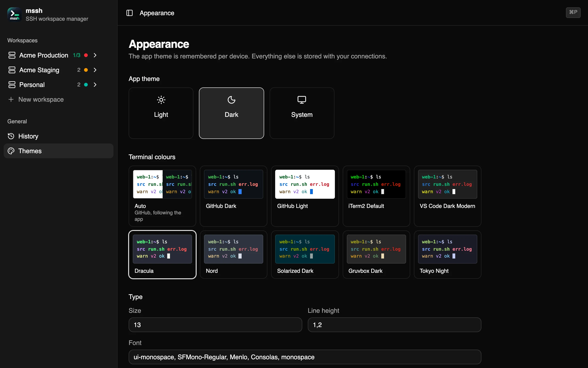The height and width of the screenshot is (368, 588).
Task: Open the History section
Action: (59, 136)
